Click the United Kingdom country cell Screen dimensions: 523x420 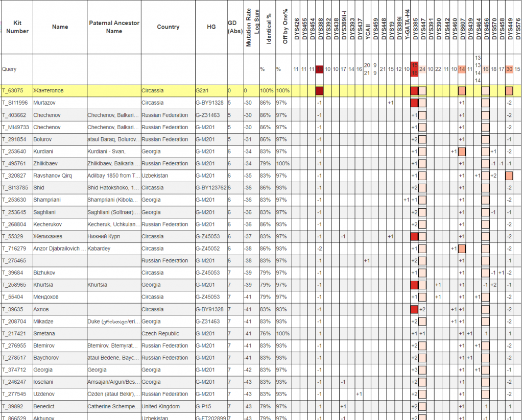161,406
